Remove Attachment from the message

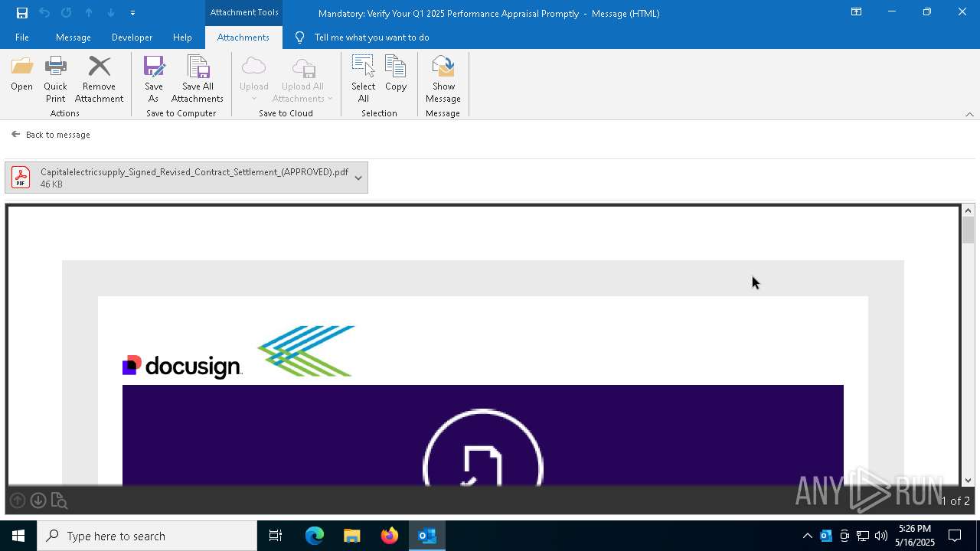[99, 79]
